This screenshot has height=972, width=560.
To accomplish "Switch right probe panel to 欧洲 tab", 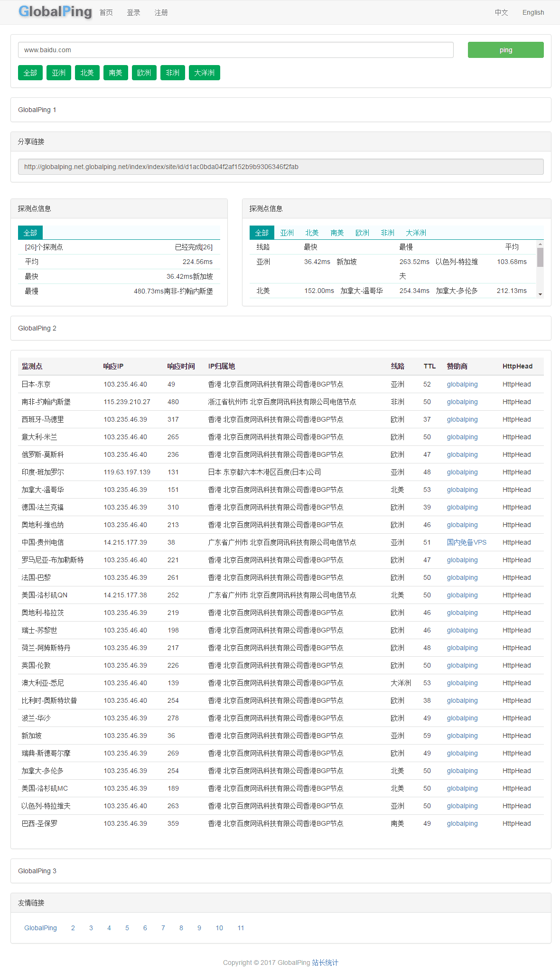I will 363,233.
